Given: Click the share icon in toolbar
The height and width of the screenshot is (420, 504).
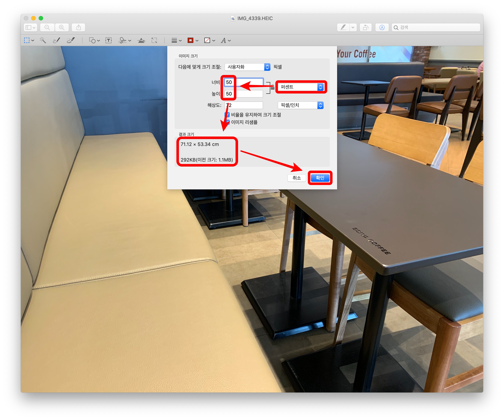Looking at the screenshot, I should pyautogui.click(x=78, y=27).
